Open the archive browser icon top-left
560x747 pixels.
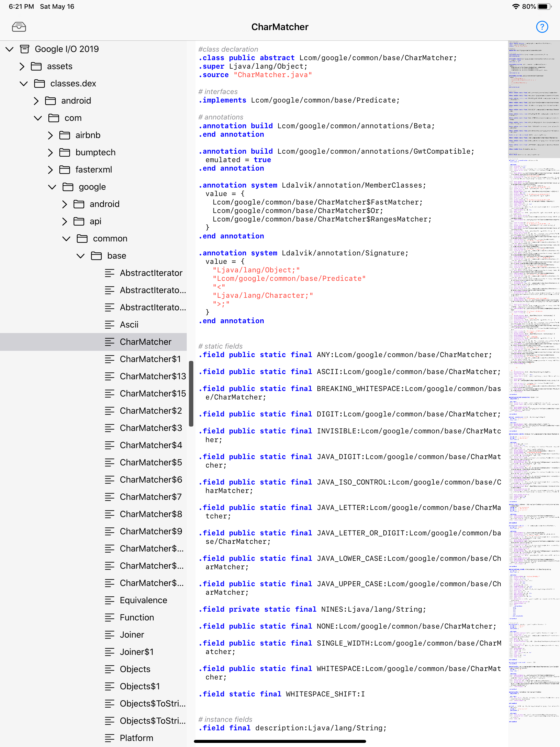pyautogui.click(x=19, y=27)
